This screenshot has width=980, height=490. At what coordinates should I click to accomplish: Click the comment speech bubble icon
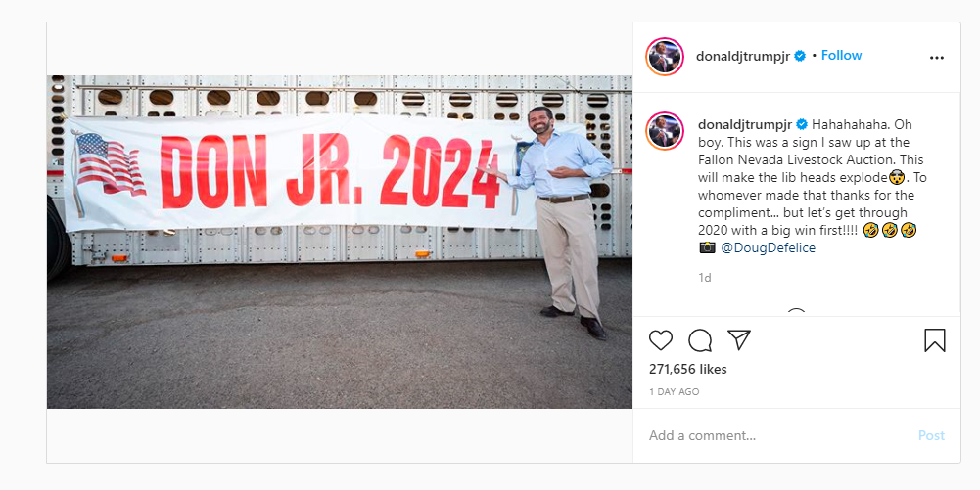[x=700, y=340]
